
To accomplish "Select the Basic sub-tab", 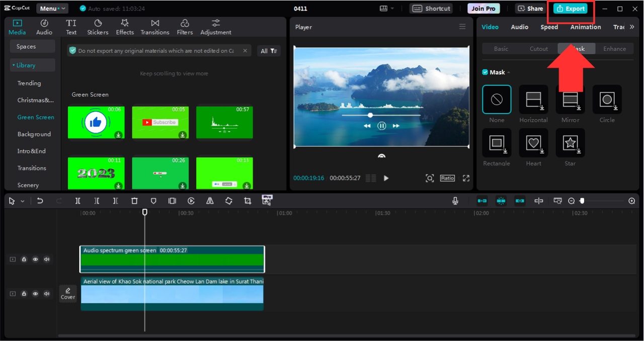I will click(501, 49).
